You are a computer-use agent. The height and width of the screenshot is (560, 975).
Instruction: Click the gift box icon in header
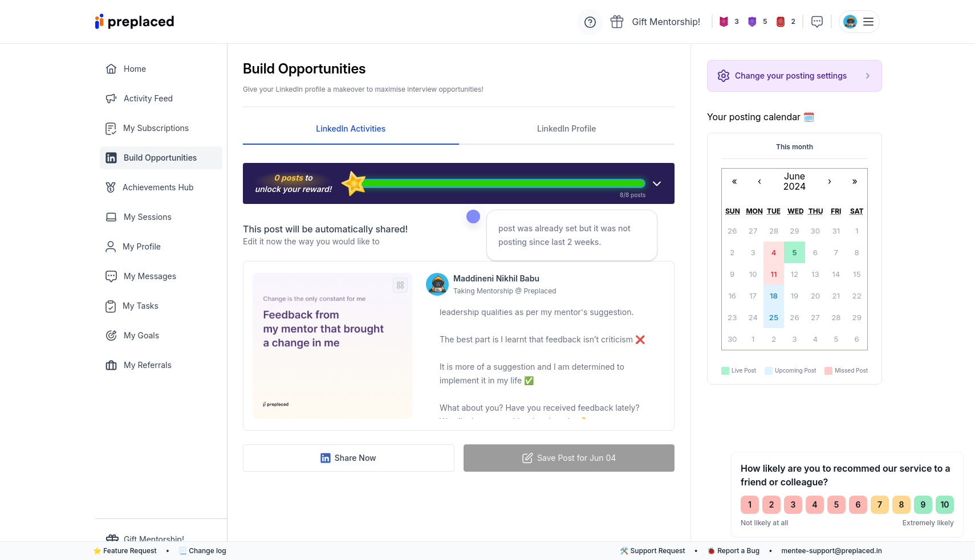click(617, 22)
